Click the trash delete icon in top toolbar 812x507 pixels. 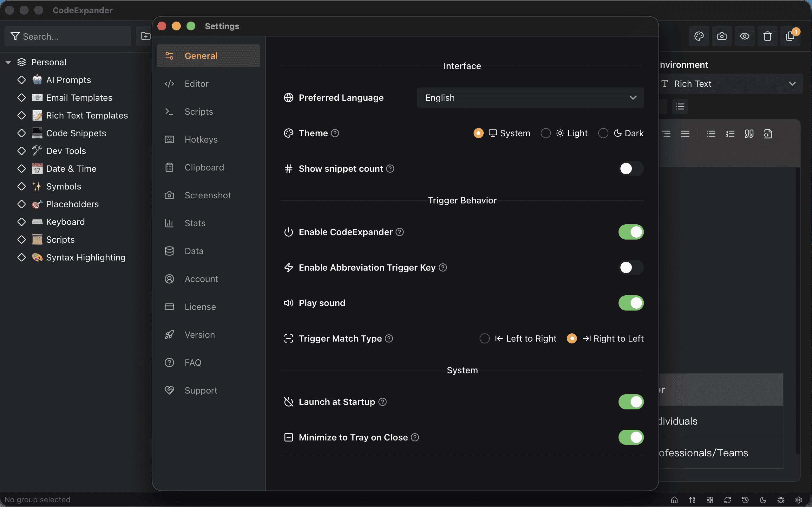point(767,36)
